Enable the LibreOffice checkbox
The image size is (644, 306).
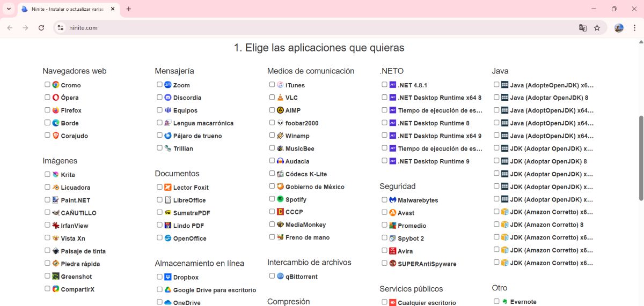tap(160, 200)
